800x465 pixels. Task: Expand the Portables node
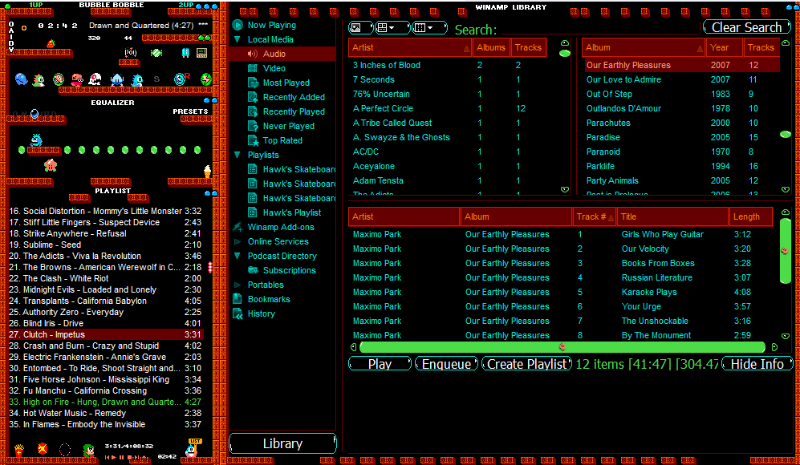coord(237,285)
